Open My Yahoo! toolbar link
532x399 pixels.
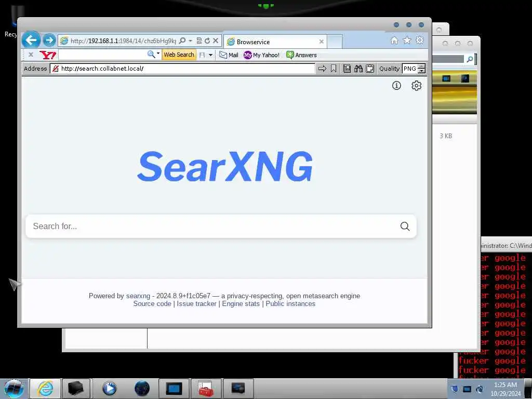(262, 55)
